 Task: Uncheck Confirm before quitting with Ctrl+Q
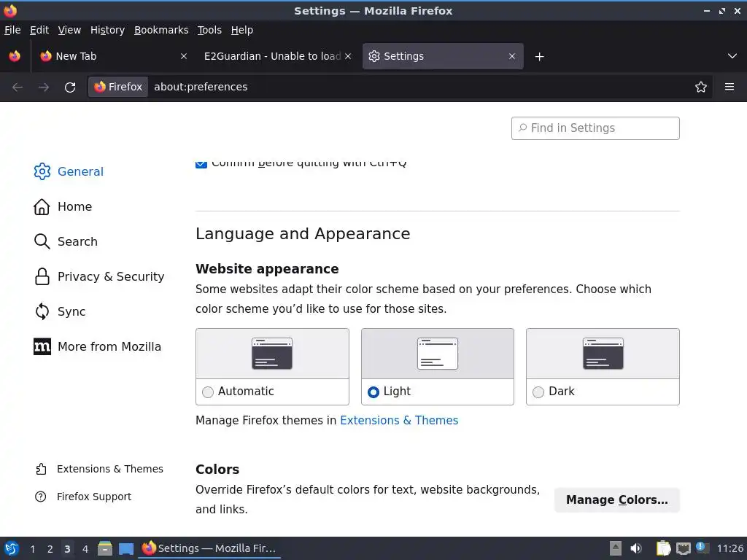tap(201, 163)
